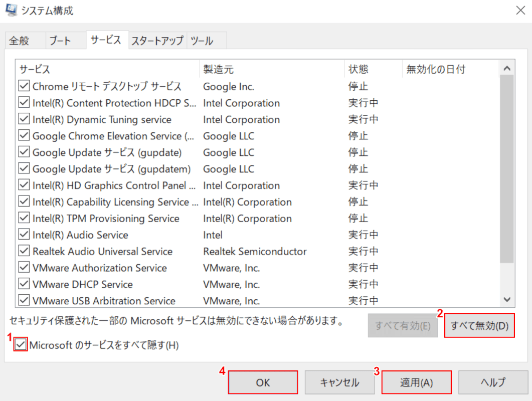Click the greyed すべて有効(E) button
This screenshot has height=401, width=532.
coord(403,326)
